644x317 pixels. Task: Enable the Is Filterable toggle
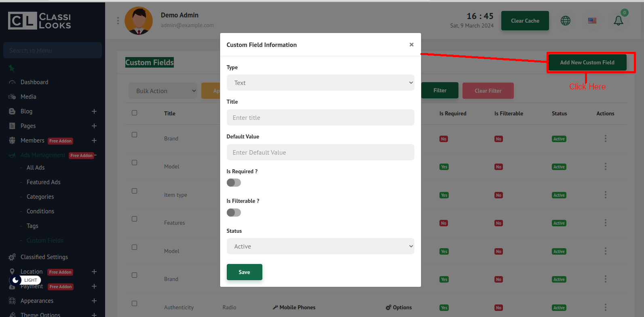(234, 213)
